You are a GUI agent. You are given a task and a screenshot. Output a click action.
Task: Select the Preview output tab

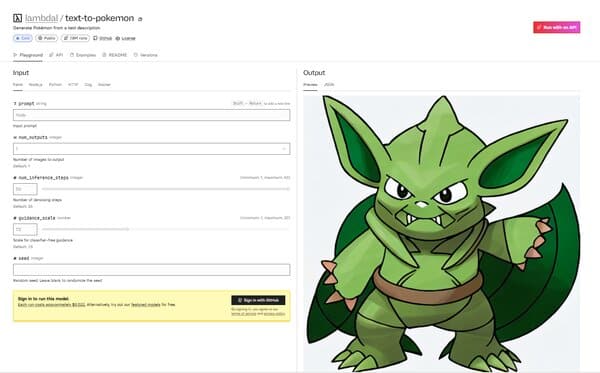click(310, 85)
